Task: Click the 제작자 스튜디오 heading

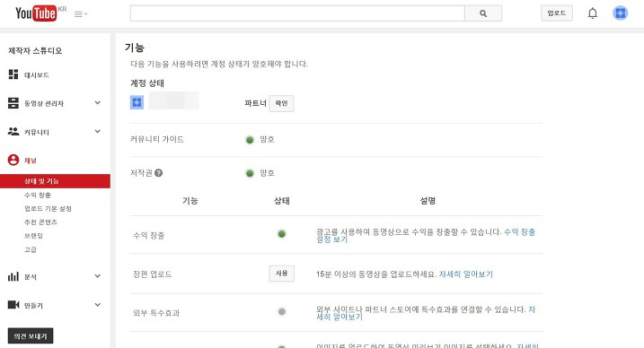Action: coord(35,51)
